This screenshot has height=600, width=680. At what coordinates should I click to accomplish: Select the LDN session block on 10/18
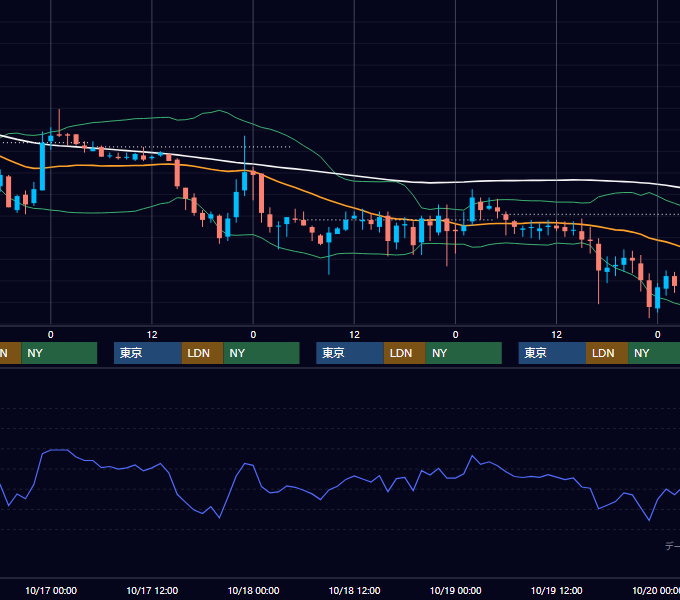point(405,353)
